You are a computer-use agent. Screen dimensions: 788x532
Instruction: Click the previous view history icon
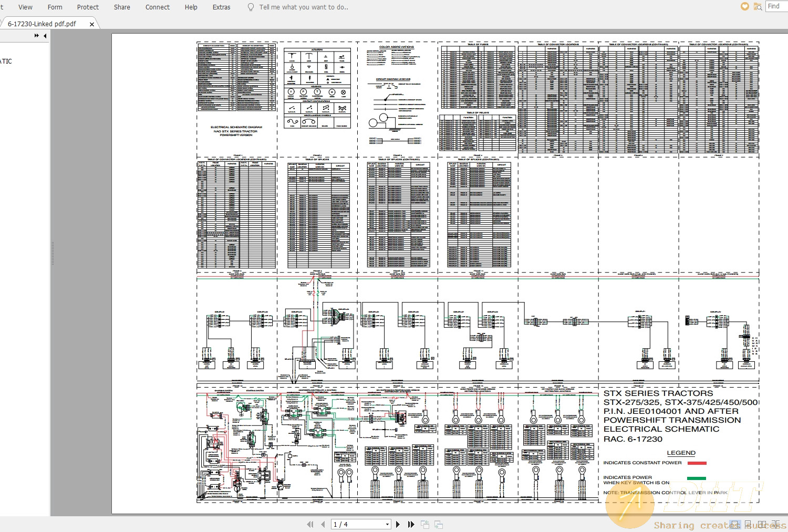tap(425, 524)
